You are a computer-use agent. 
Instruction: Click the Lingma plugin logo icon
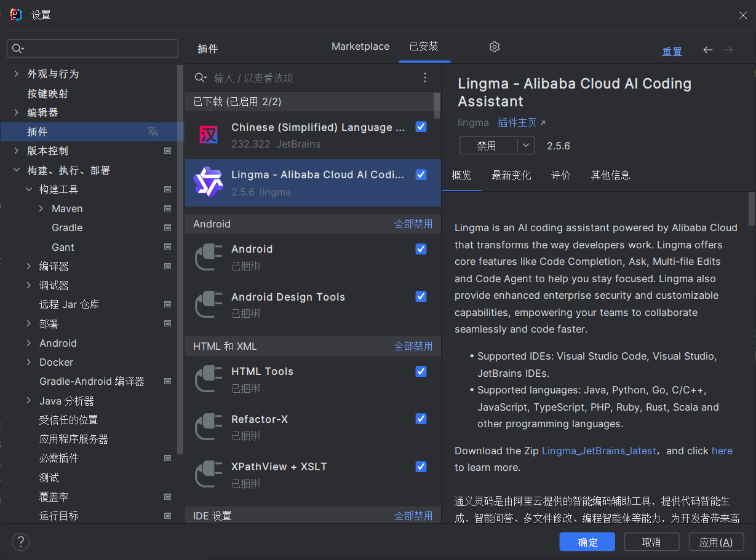(208, 183)
